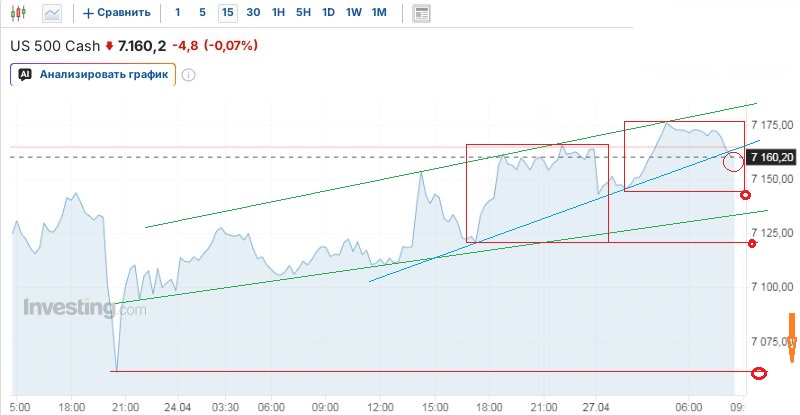The width and height of the screenshot is (800, 415).
Task: Click the AI badge icon
Action: coord(26,74)
